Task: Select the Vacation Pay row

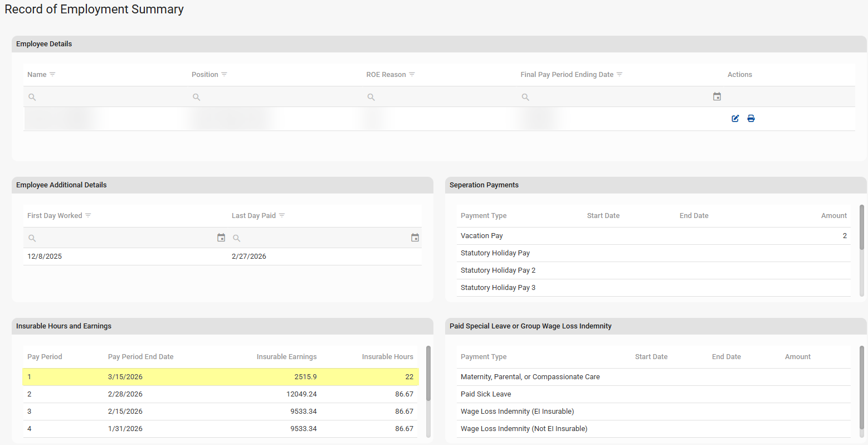Action: click(x=653, y=236)
